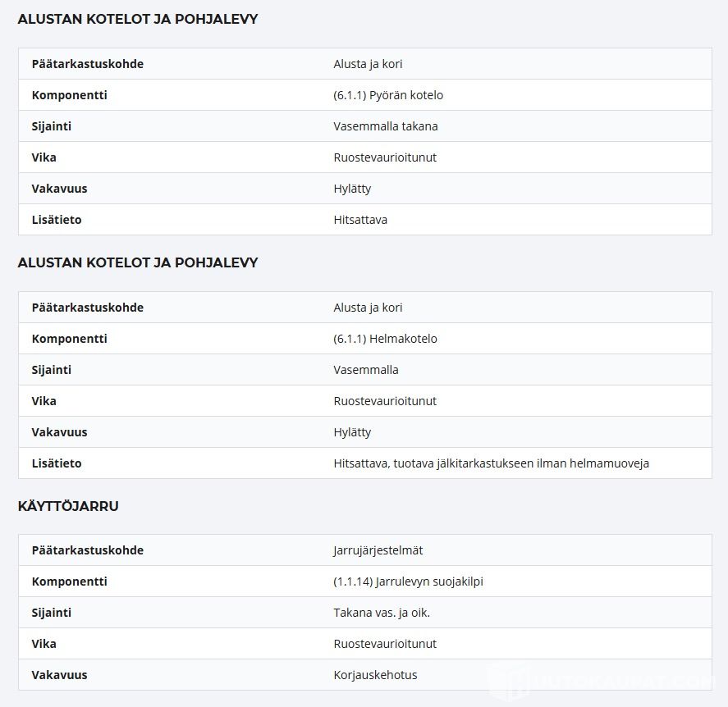Select the Hylätty severity in first table

(x=352, y=189)
